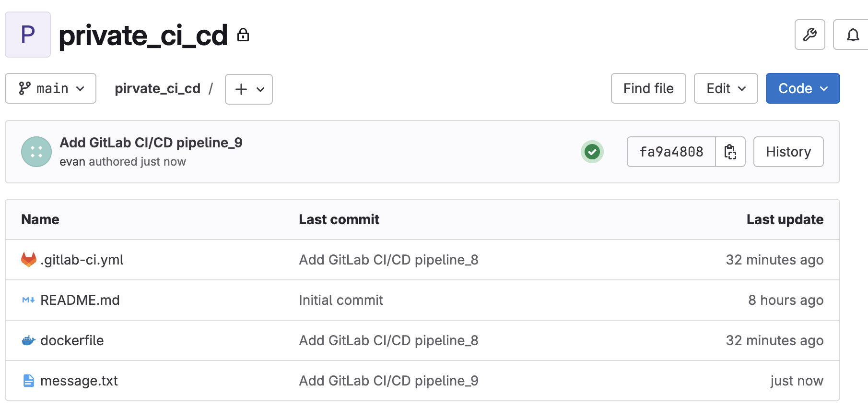
Task: Click the Find file button
Action: tap(648, 88)
